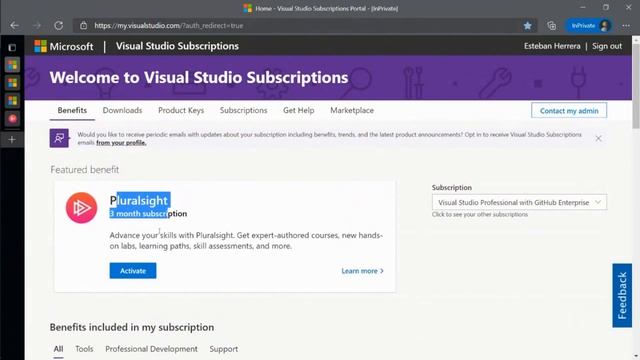
Task: Switch to the Benefits tab
Action: click(72, 111)
